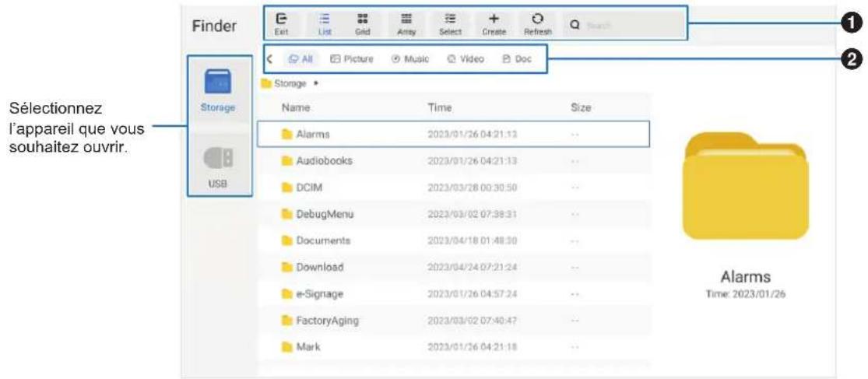Click the Alarms folder icon in list
868x379 pixels.
point(286,134)
